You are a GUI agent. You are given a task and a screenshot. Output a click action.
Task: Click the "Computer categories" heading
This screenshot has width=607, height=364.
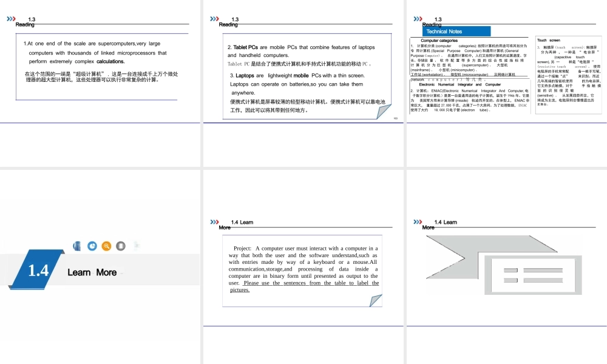click(439, 40)
